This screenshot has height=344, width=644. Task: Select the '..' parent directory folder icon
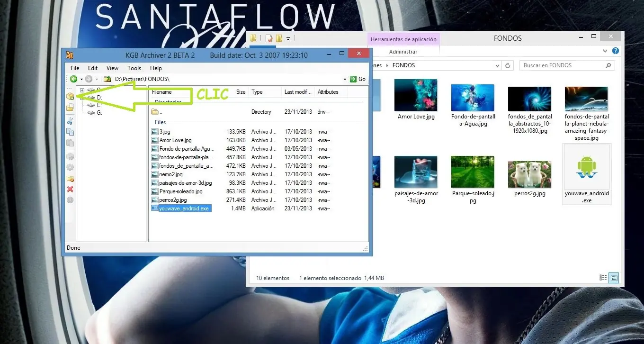[154, 112]
